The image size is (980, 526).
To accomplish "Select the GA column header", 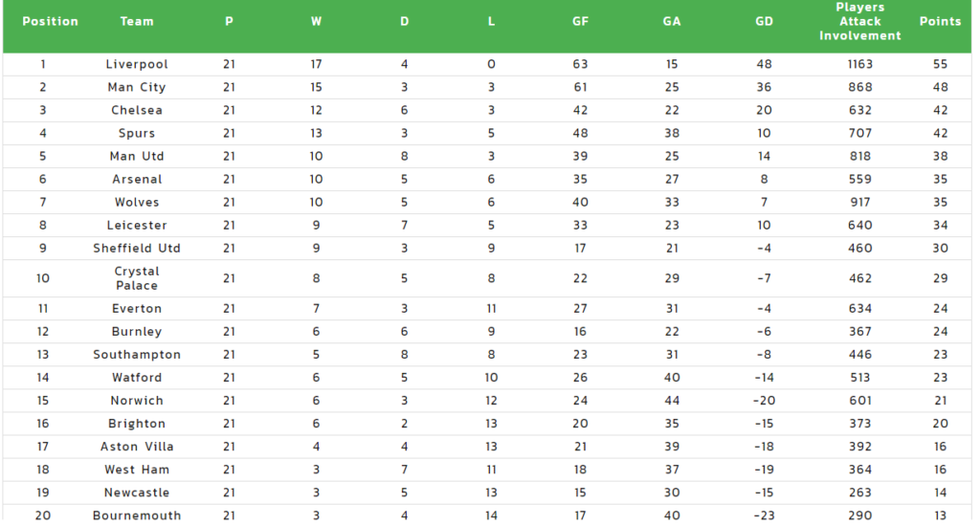I will point(672,21).
